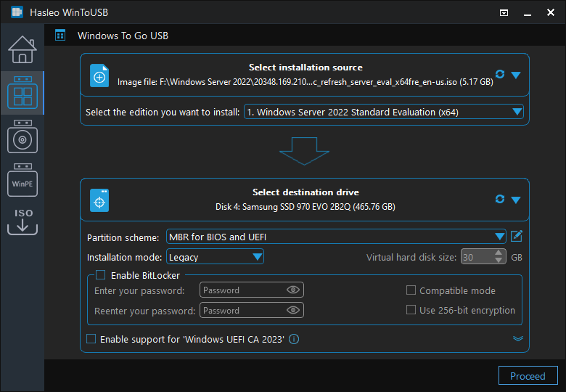
Task: Refresh the destination drive list
Action: click(x=500, y=199)
